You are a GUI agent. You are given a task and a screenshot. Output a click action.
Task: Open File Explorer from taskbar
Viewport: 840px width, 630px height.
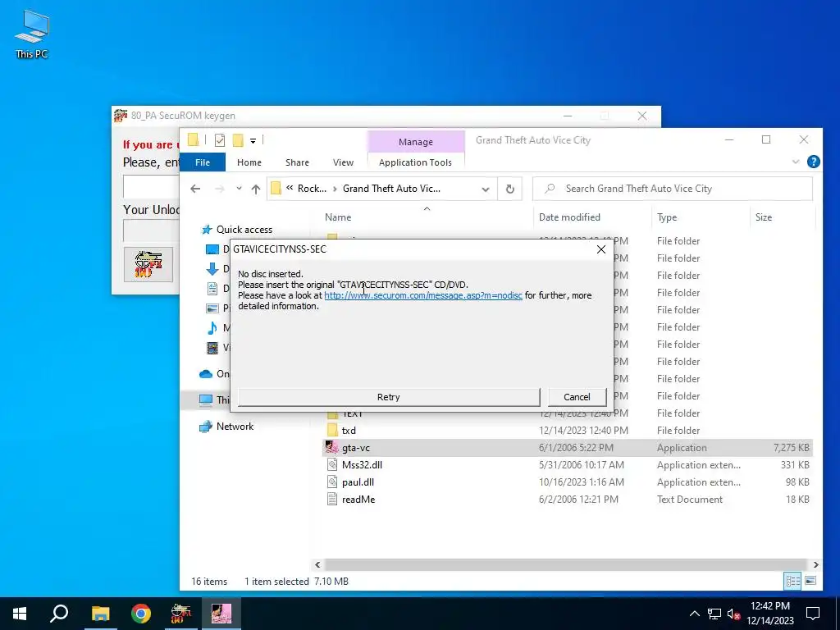tap(100, 614)
